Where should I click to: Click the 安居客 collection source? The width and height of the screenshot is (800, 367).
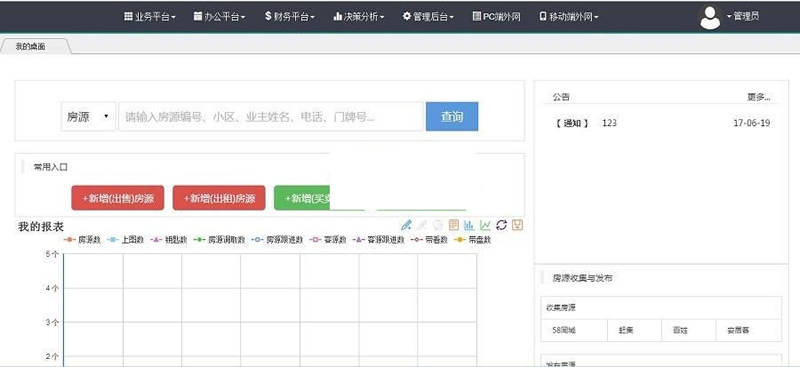738,330
